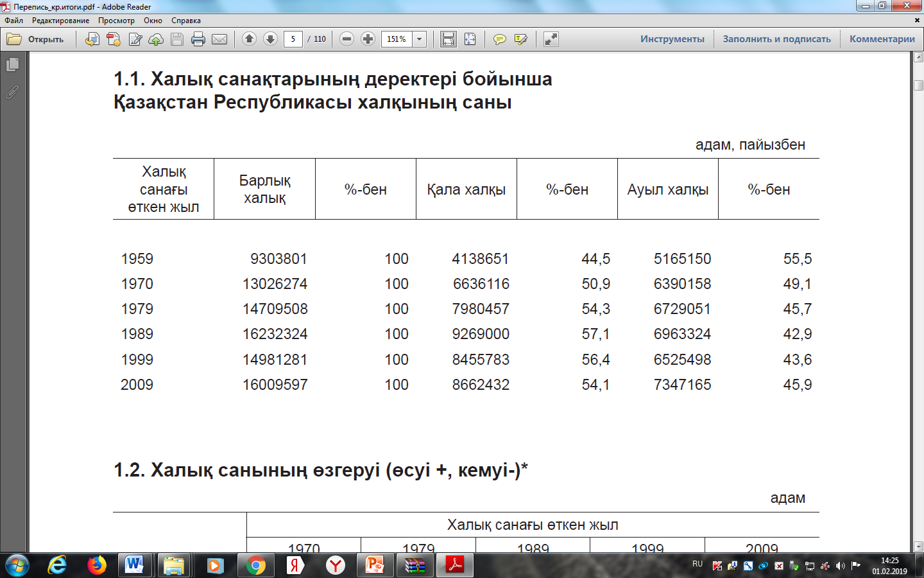Image resolution: width=924 pixels, height=578 pixels.
Task: Zoom in with the plus button
Action: point(368,39)
